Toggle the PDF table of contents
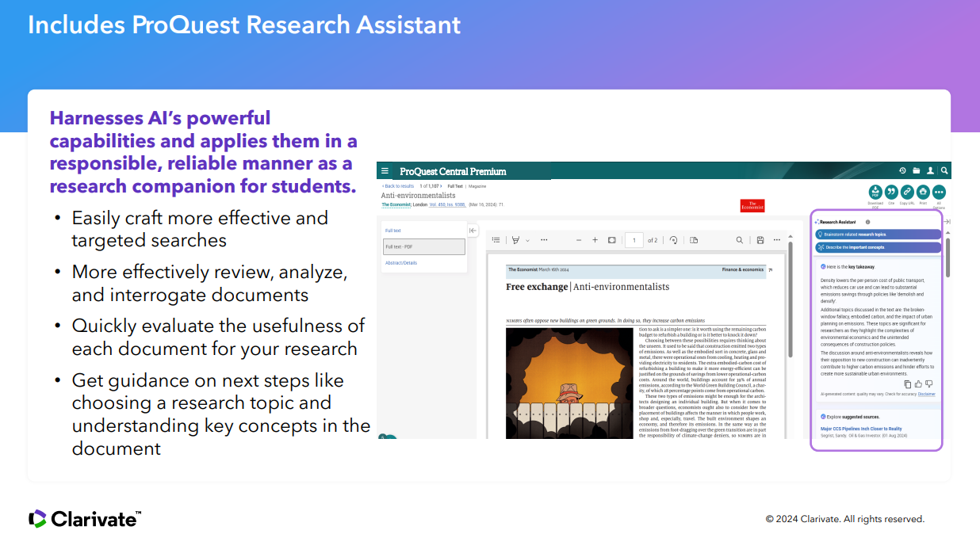This screenshot has height=538, width=980. 496,240
